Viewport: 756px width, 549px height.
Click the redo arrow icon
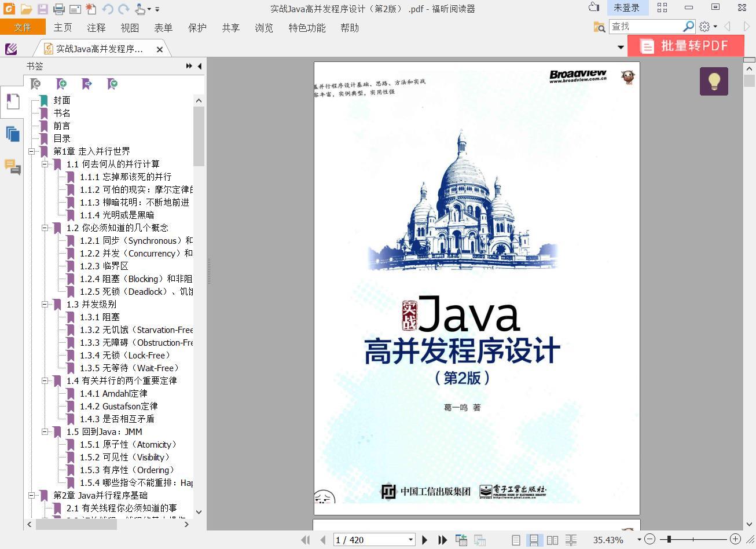point(123,9)
